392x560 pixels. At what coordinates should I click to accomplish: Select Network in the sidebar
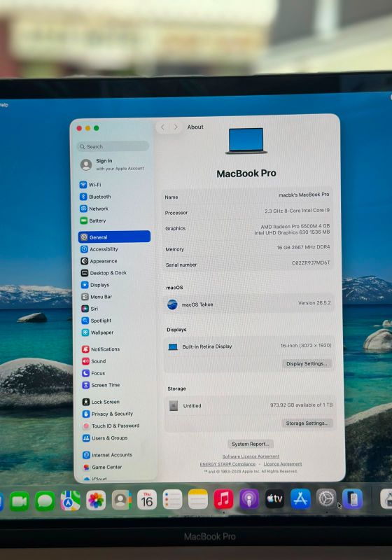coord(94,209)
